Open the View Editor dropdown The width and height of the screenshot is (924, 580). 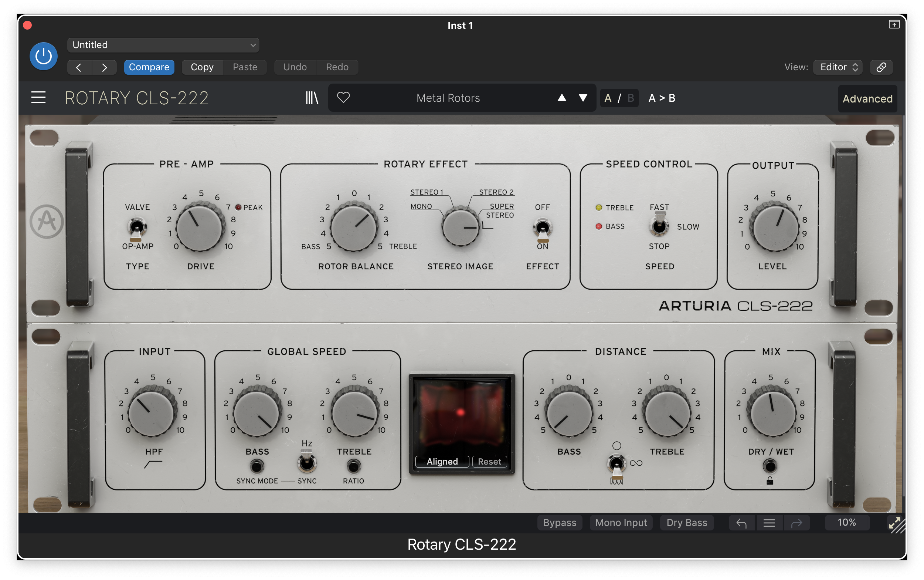coord(838,67)
